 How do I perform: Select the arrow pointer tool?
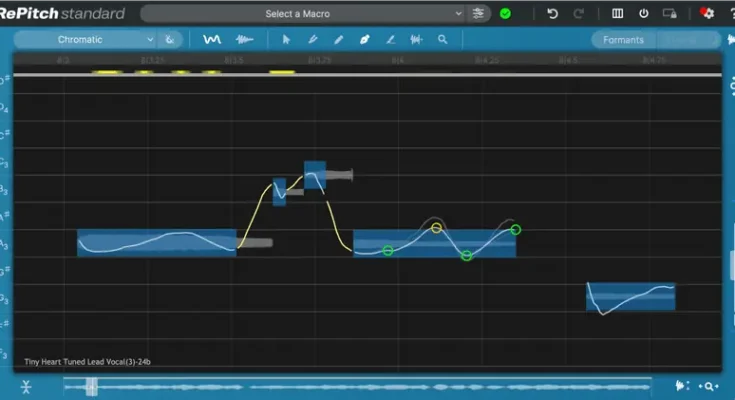(287, 40)
